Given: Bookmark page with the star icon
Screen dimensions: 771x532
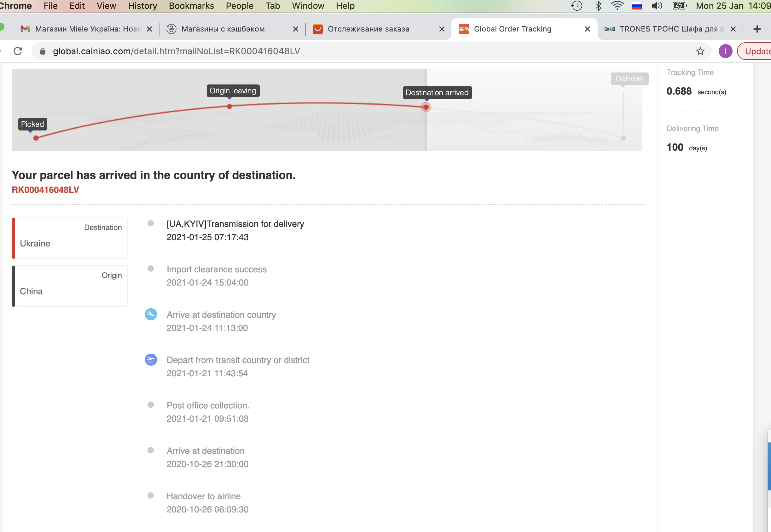Looking at the screenshot, I should (x=700, y=51).
